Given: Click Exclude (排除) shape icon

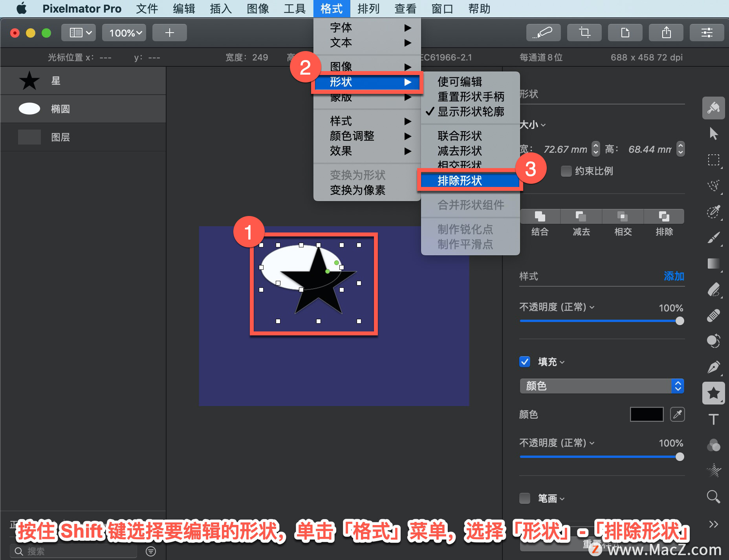Looking at the screenshot, I should (x=664, y=216).
